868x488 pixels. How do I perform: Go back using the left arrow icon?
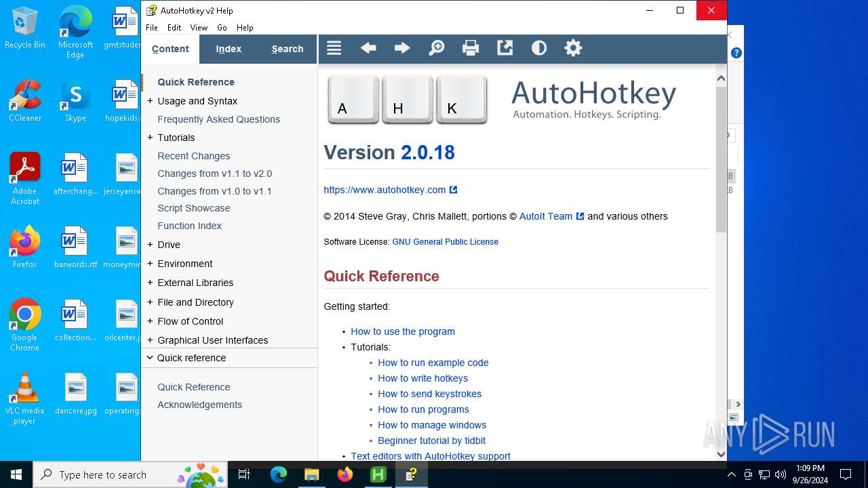click(368, 48)
